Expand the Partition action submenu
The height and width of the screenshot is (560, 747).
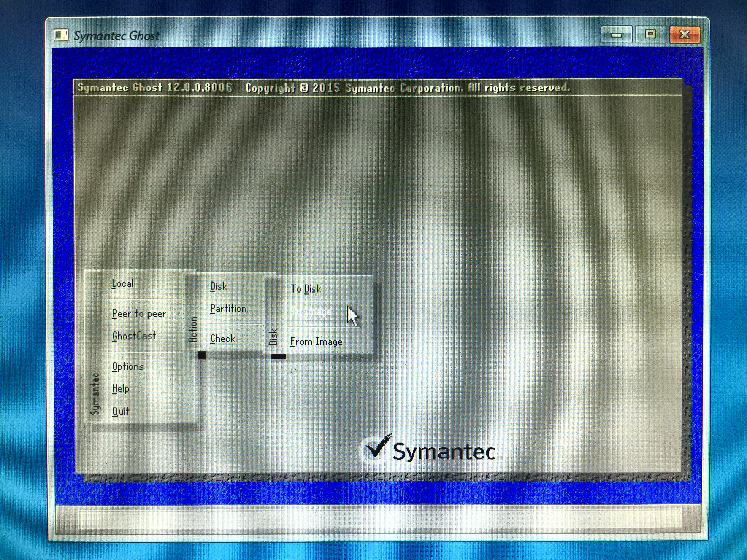tap(228, 309)
